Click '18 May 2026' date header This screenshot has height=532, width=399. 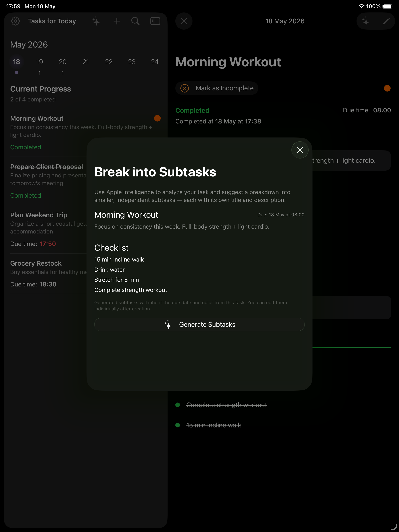(285, 21)
